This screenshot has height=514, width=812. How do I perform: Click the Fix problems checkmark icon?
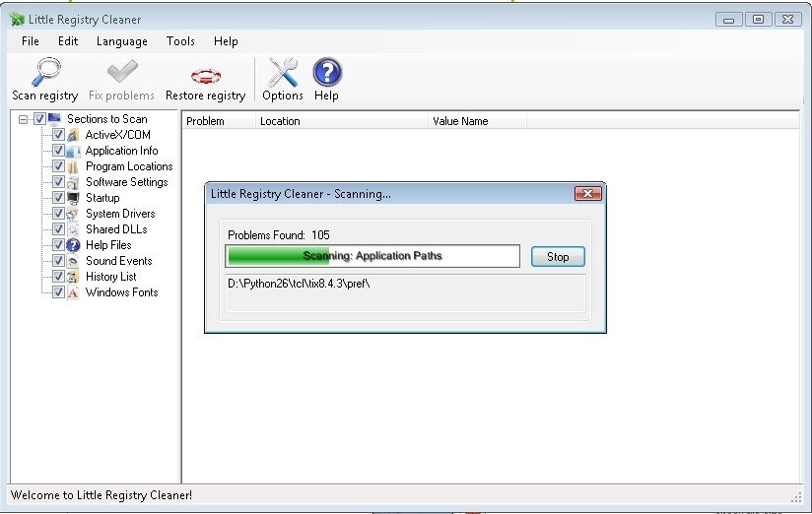point(122,72)
